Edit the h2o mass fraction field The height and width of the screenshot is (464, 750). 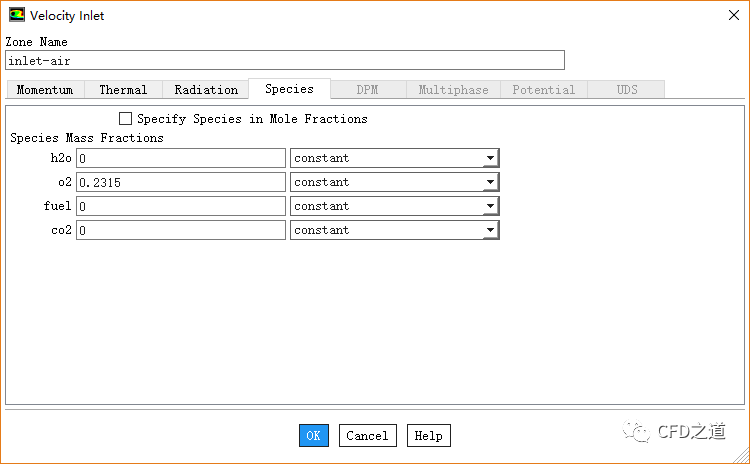coord(181,158)
